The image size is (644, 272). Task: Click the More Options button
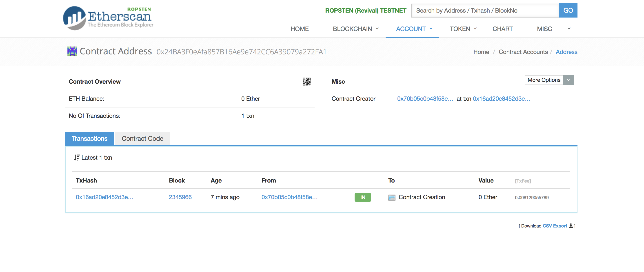coord(544,80)
